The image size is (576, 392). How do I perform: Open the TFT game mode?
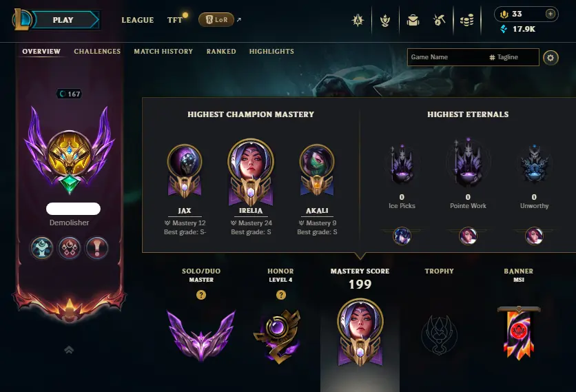click(175, 20)
